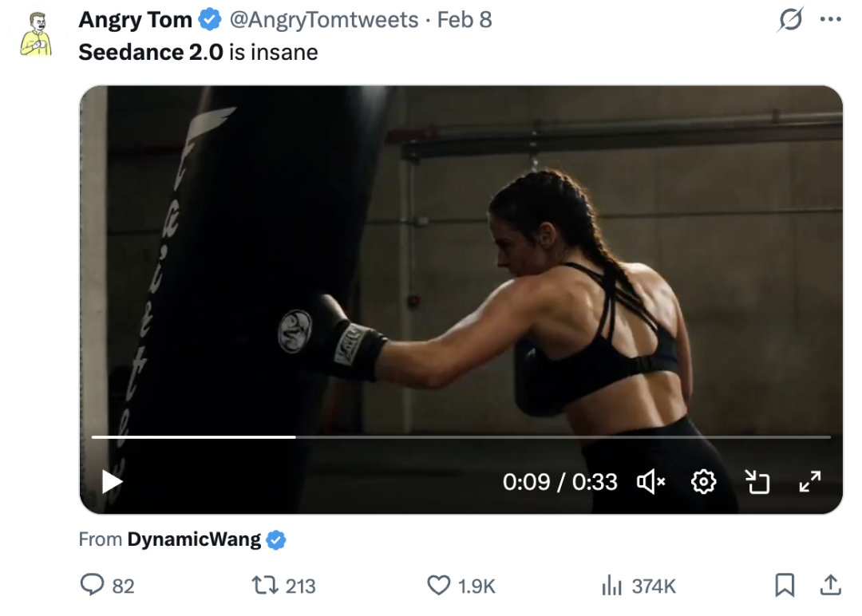Visit the DynamicWang source profile
862x616 pixels.
(194, 539)
